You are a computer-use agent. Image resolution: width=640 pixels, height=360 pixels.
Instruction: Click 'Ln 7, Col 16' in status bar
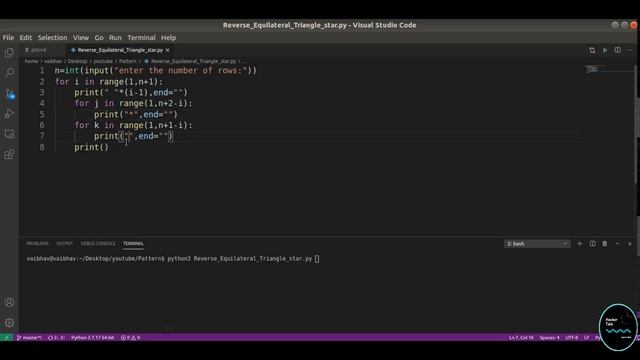click(x=521, y=338)
